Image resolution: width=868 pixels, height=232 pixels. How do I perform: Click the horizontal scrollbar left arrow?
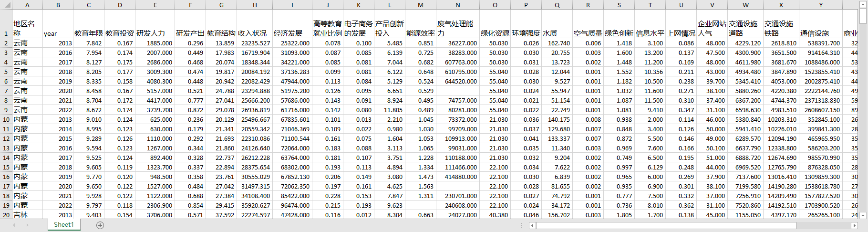[x=533, y=225]
